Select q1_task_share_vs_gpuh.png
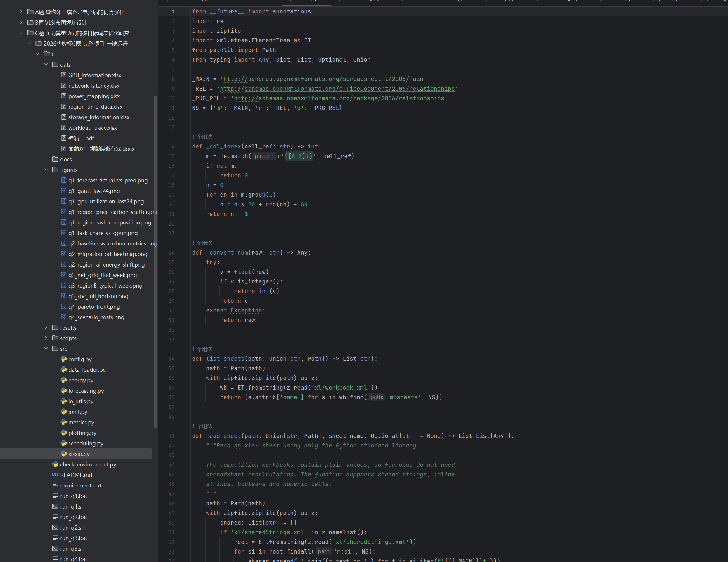The width and height of the screenshot is (728, 562). [x=103, y=233]
